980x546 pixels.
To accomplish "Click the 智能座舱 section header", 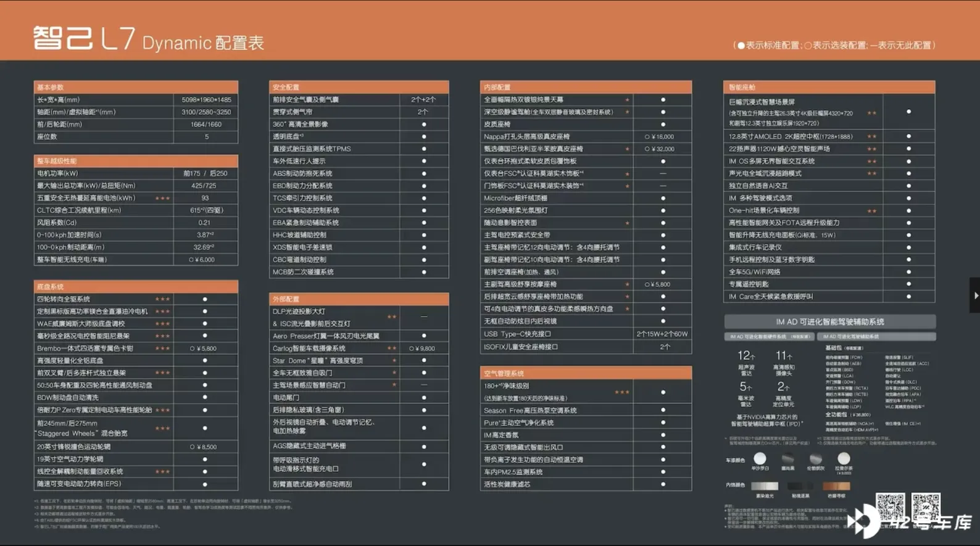I will pyautogui.click(x=828, y=87).
